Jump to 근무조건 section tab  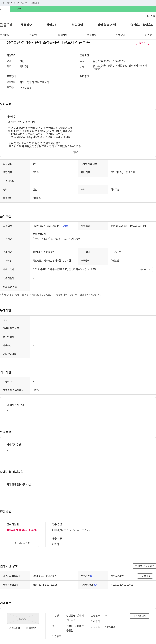coord(34,35)
